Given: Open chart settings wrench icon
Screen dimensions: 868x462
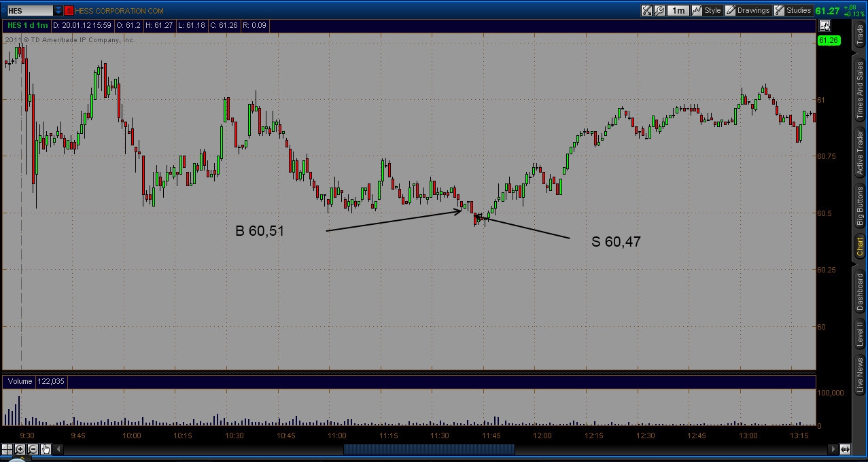Looking at the screenshot, I should pyautogui.click(x=659, y=10).
